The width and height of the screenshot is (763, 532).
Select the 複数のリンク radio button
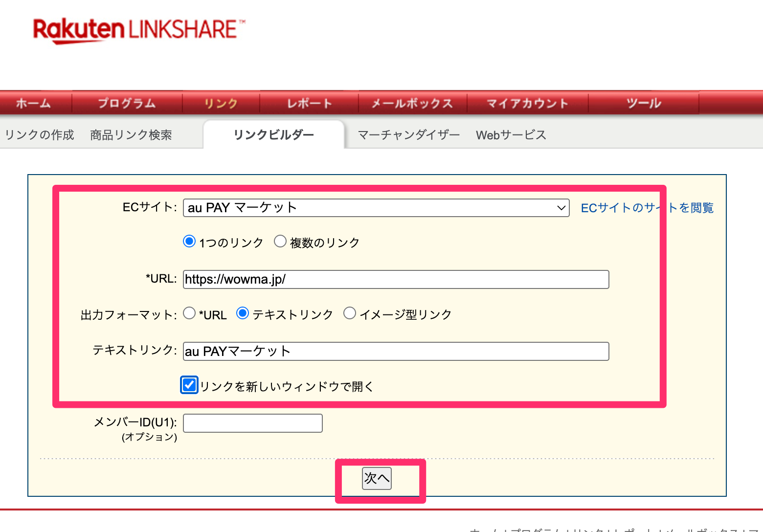(x=280, y=242)
